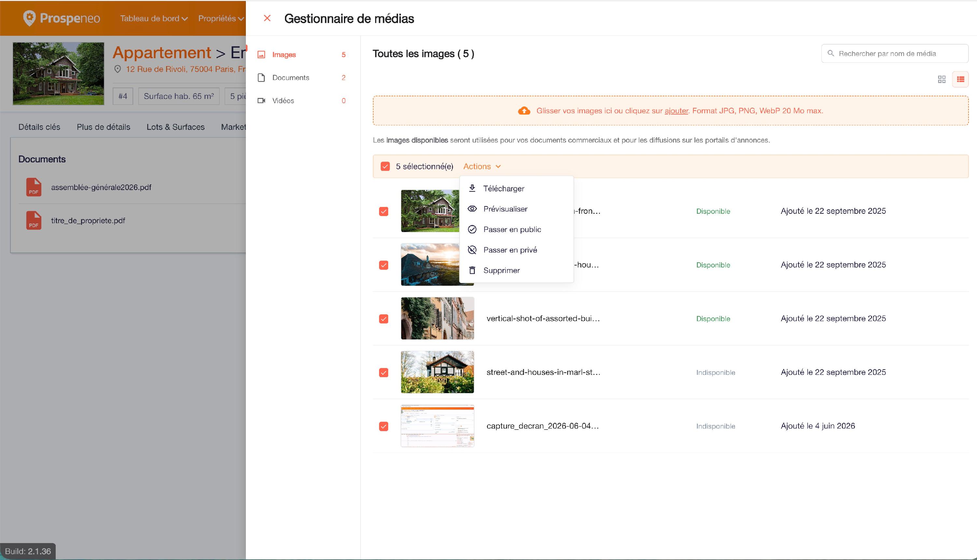Click the Passer en privé icon
This screenshot has height=560, width=977.
(472, 250)
